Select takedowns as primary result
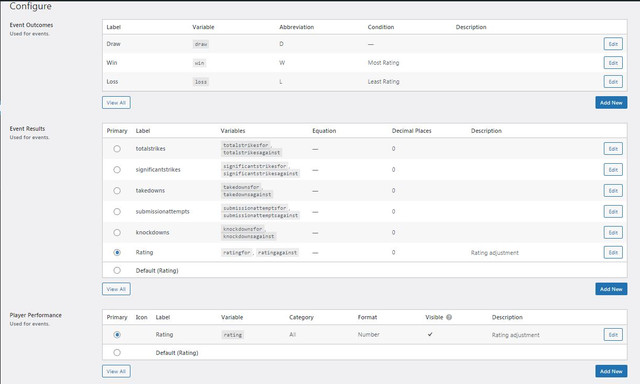This screenshot has width=640, height=384. (117, 191)
